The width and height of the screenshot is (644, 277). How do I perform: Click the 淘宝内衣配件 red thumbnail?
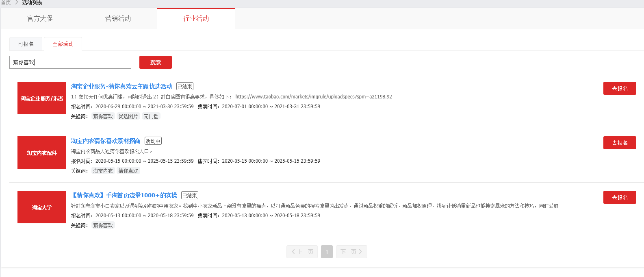(42, 153)
